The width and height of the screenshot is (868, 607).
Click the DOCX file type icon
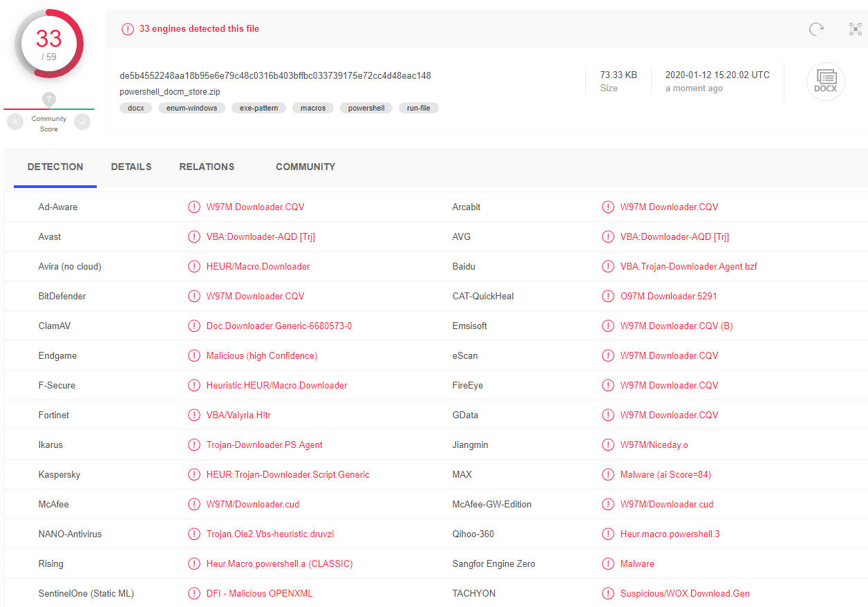click(x=826, y=82)
